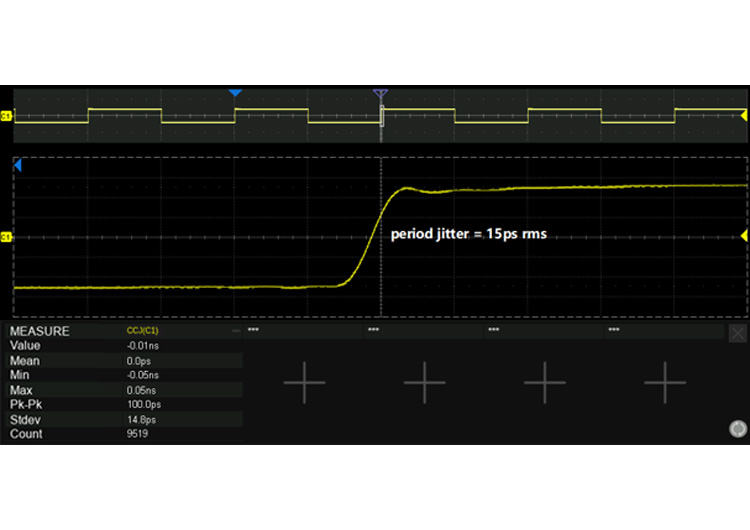Select blue trigger position marker in overview
Viewport: 750px width, 530px height.
point(235,93)
